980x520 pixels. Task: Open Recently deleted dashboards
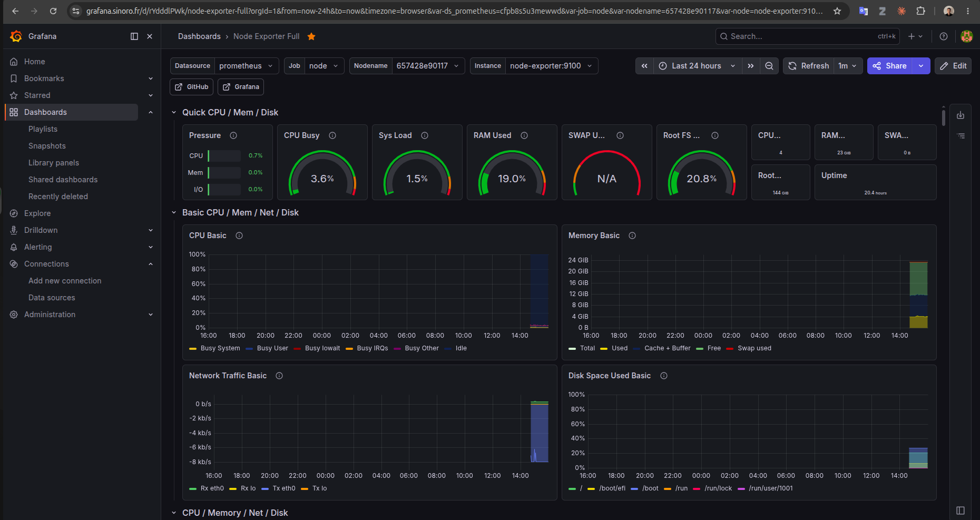(58, 197)
